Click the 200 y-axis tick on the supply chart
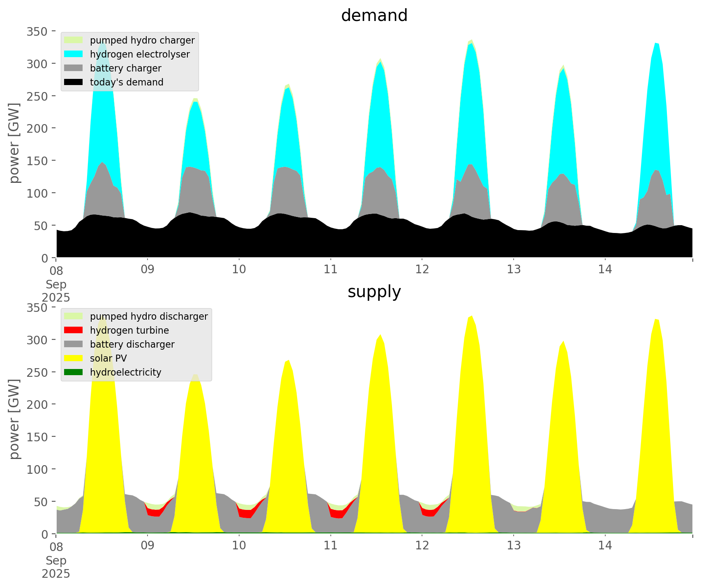Viewport: 701px width, 588px height. tap(38, 404)
